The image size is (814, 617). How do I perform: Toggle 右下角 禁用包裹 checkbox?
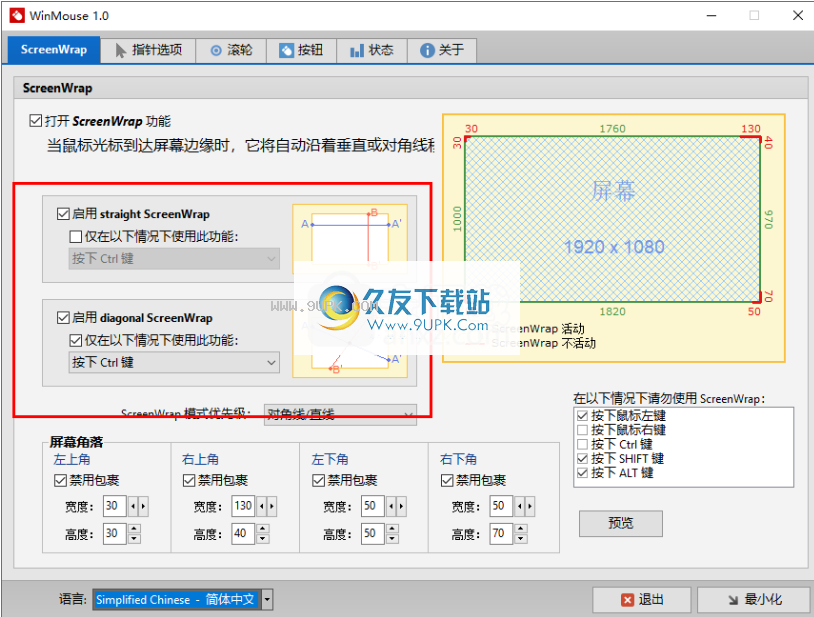447,481
